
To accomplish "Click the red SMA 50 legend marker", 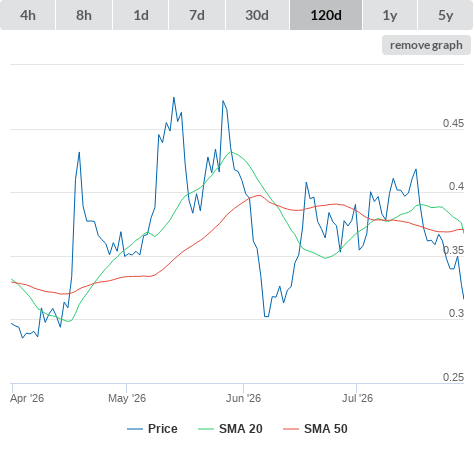I will click(291, 429).
